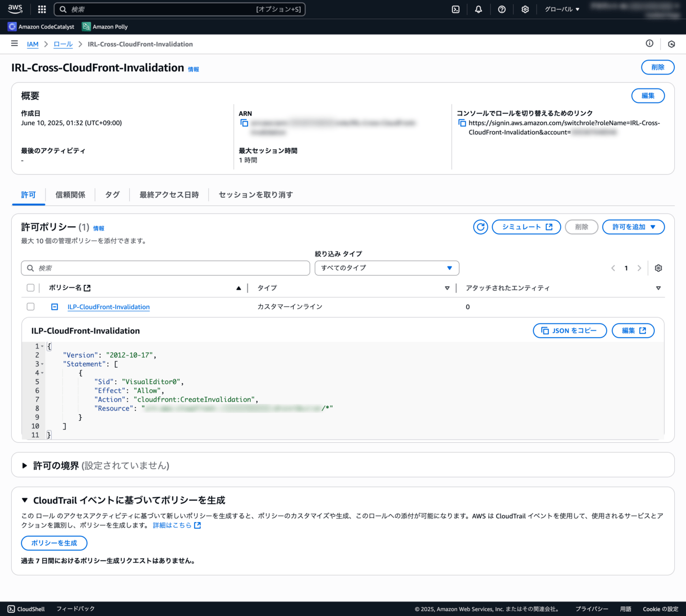Open the AWS home logo
This screenshot has height=616, width=686.
15,9
